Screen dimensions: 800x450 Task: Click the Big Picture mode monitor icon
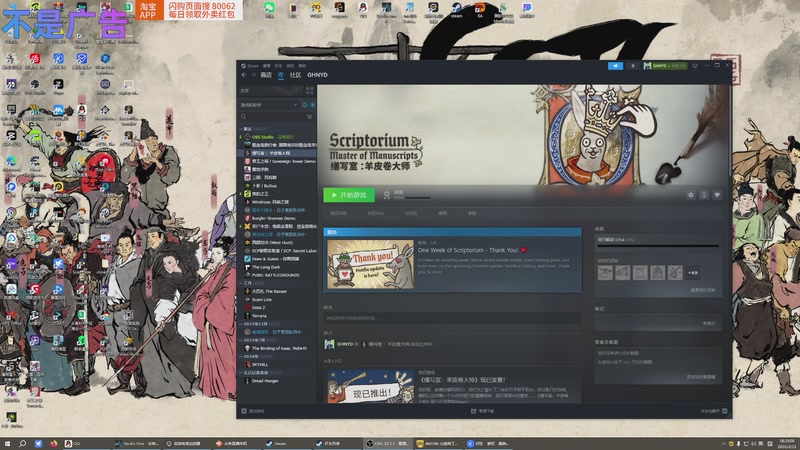[695, 66]
